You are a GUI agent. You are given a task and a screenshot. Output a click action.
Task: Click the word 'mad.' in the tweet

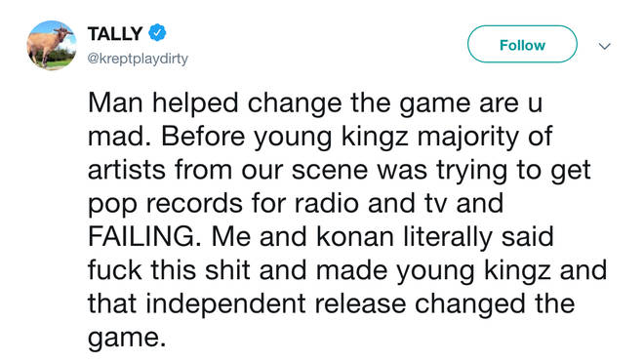pyautogui.click(x=120, y=137)
